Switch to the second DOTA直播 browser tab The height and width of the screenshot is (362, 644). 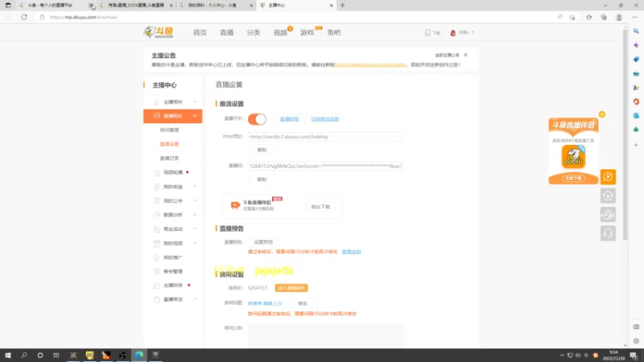click(135, 6)
